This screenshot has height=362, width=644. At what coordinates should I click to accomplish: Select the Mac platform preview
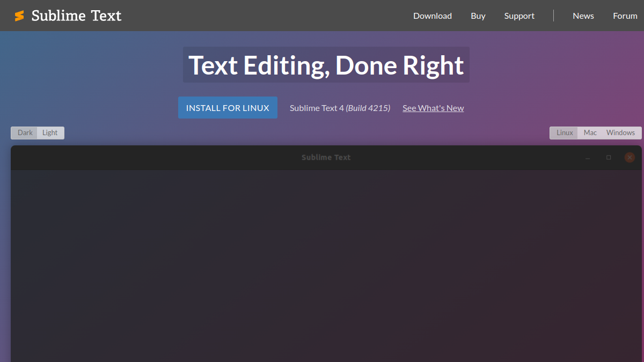[590, 133]
